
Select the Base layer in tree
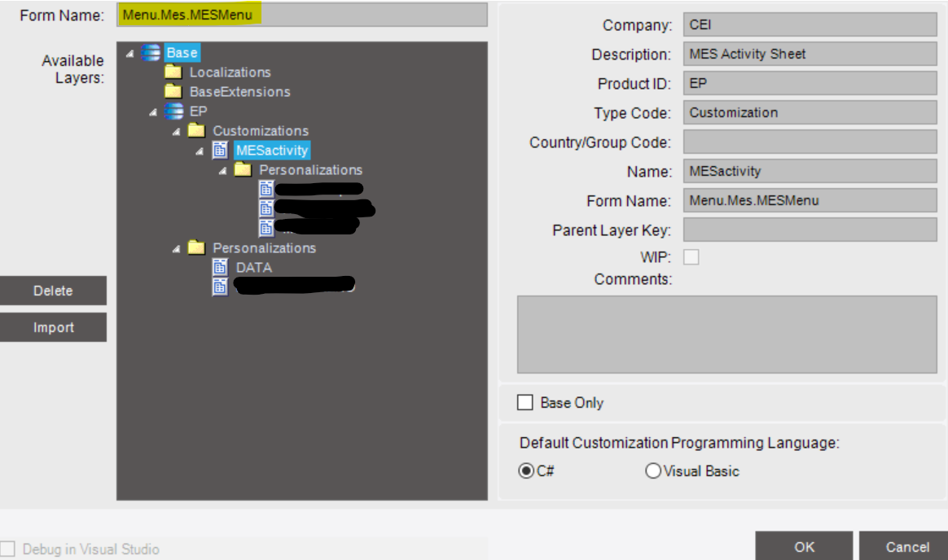click(x=182, y=53)
